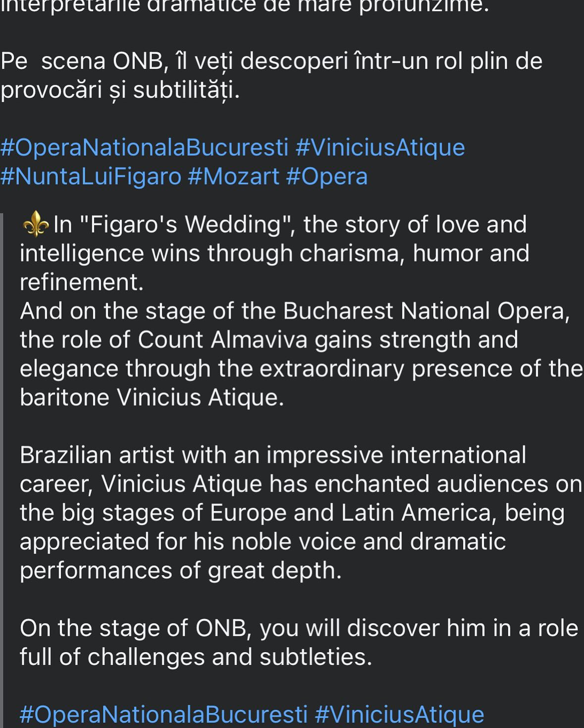
Task: Click the grey vertical translation quote bar
Action: pyautogui.click(x=1, y=470)
